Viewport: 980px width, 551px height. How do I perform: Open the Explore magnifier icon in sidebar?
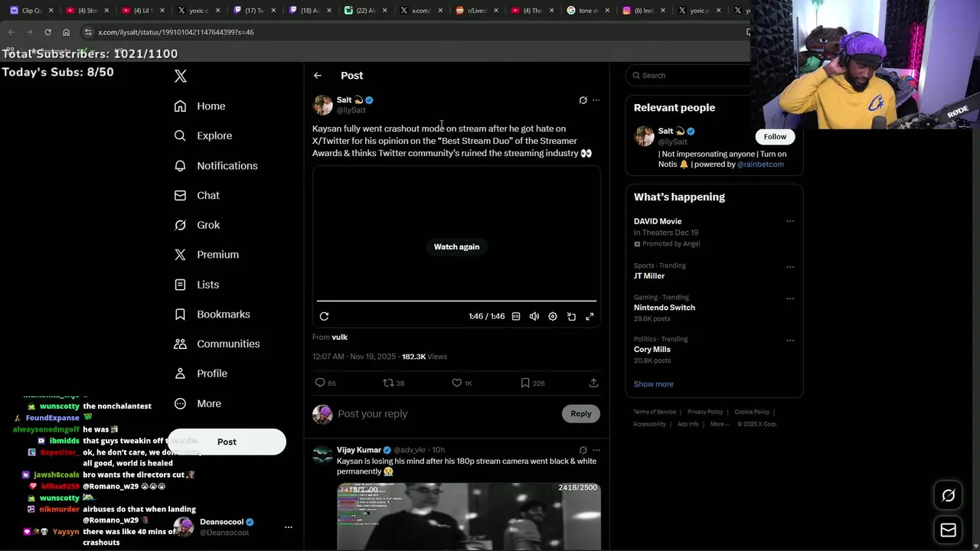(x=180, y=135)
